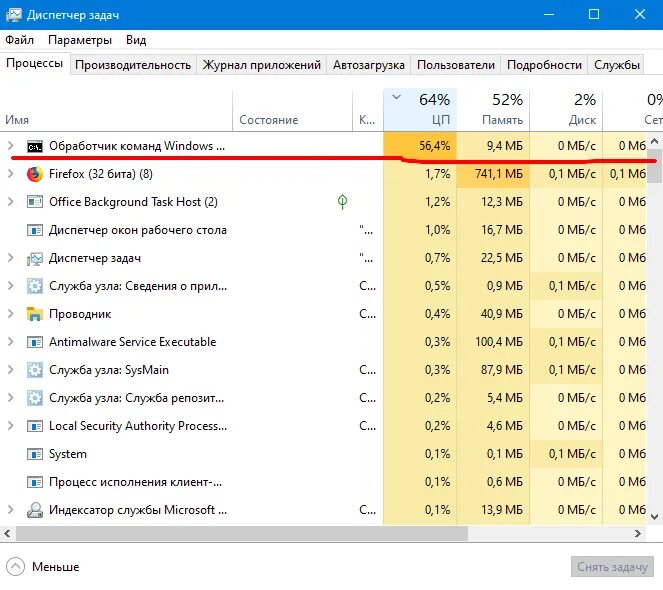Click the Процесс исполнения клиент icon
Image resolution: width=663 pixels, height=590 pixels.
pyautogui.click(x=35, y=482)
